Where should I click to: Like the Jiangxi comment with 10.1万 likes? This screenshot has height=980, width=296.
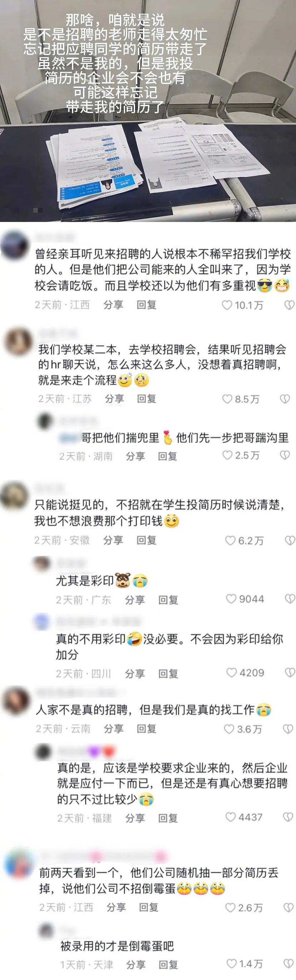coord(227,305)
